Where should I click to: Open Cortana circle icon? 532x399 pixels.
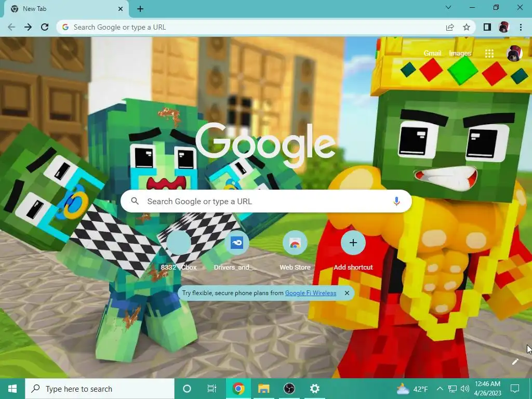coord(187,389)
